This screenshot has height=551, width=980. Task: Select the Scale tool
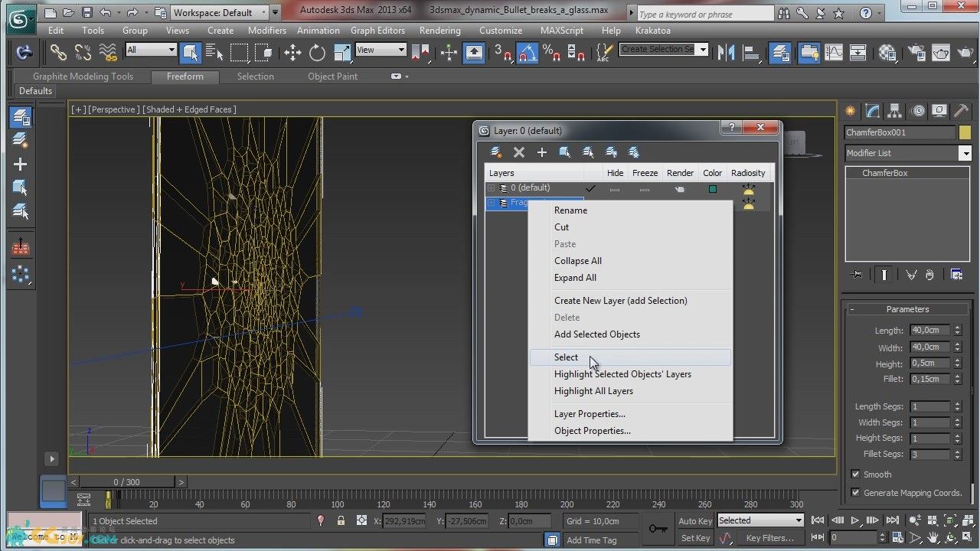click(x=342, y=52)
